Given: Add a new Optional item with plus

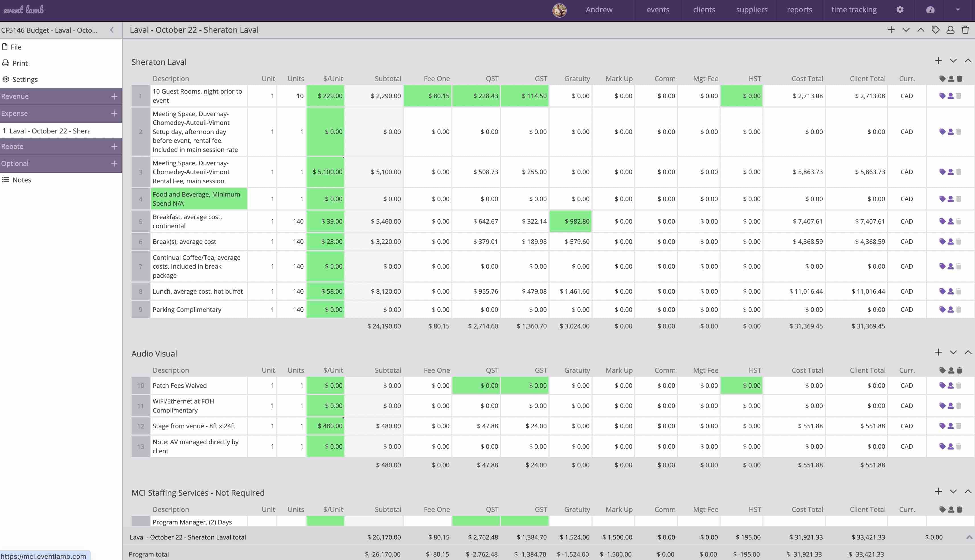Looking at the screenshot, I should point(114,163).
